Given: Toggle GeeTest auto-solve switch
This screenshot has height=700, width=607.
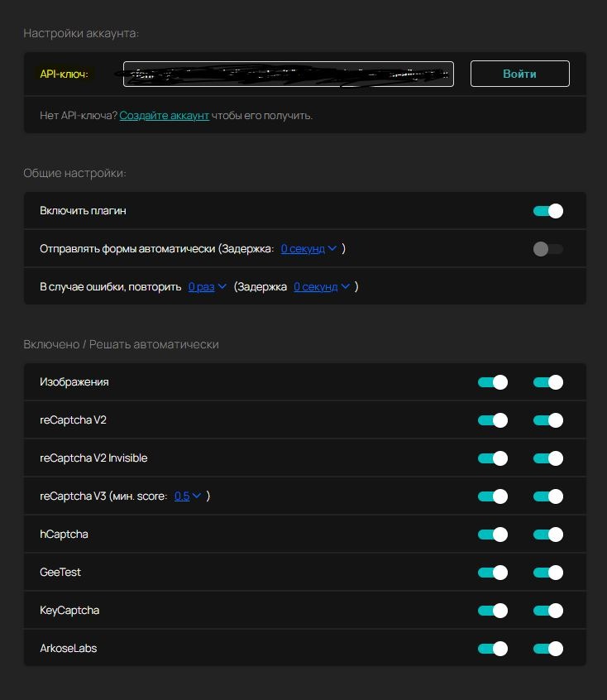Looking at the screenshot, I should 548,573.
